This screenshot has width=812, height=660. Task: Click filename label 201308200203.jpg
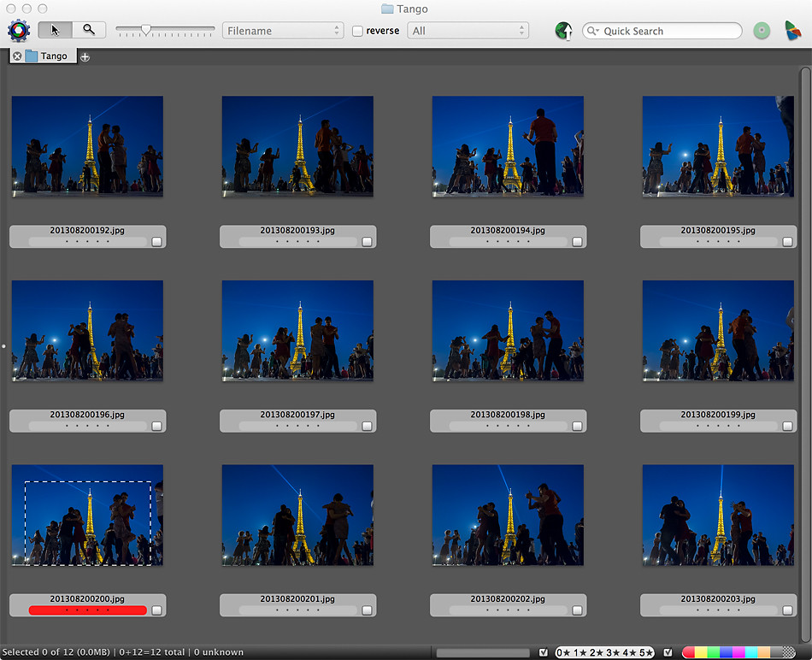[x=718, y=599]
